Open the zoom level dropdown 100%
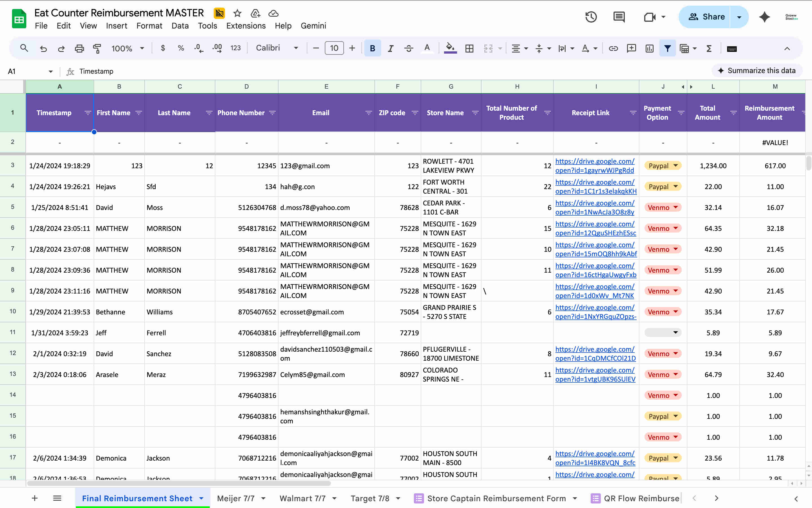 click(x=127, y=48)
